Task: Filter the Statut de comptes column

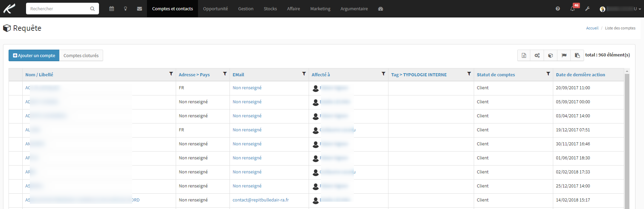Action: pos(548,74)
